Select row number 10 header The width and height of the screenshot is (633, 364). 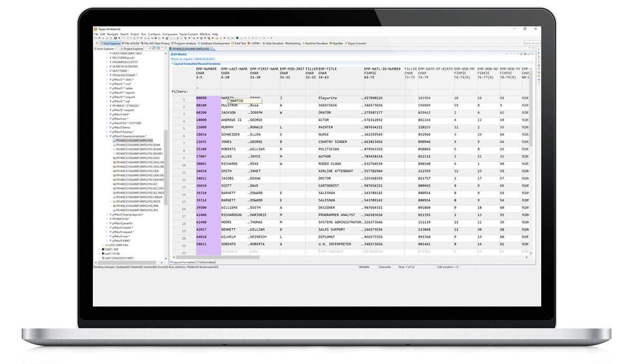pyautogui.click(x=184, y=165)
